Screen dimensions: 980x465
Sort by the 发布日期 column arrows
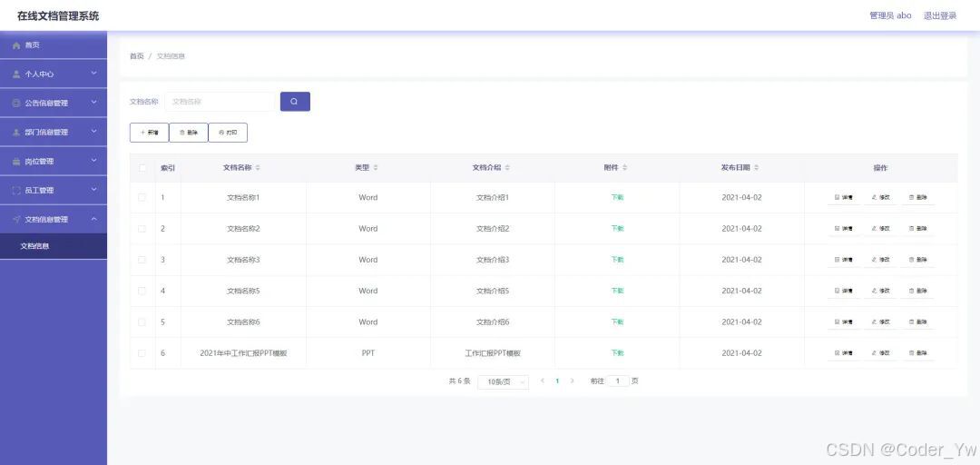[757, 168]
